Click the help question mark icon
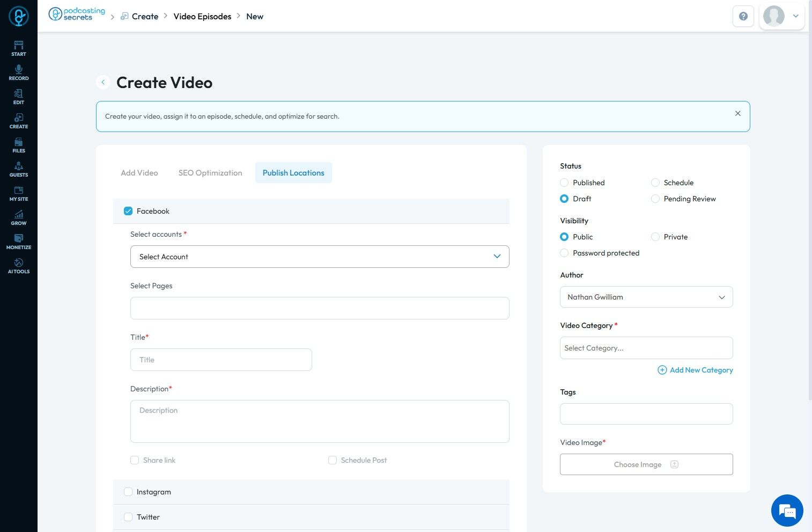The image size is (812, 532). point(743,16)
